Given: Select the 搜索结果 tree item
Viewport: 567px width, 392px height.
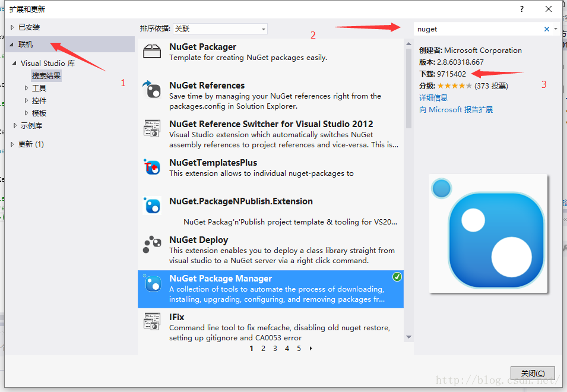Looking at the screenshot, I should coord(46,76).
